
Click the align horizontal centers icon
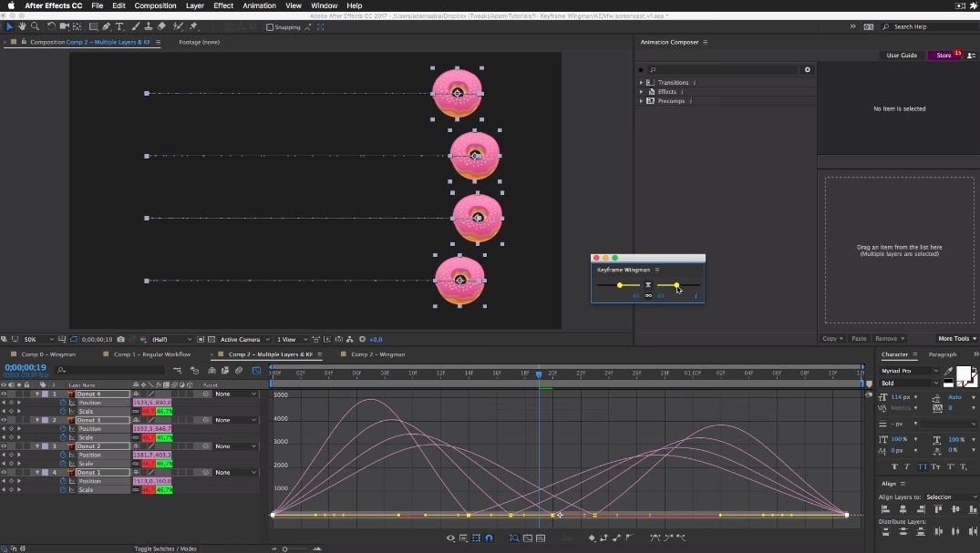click(x=903, y=510)
